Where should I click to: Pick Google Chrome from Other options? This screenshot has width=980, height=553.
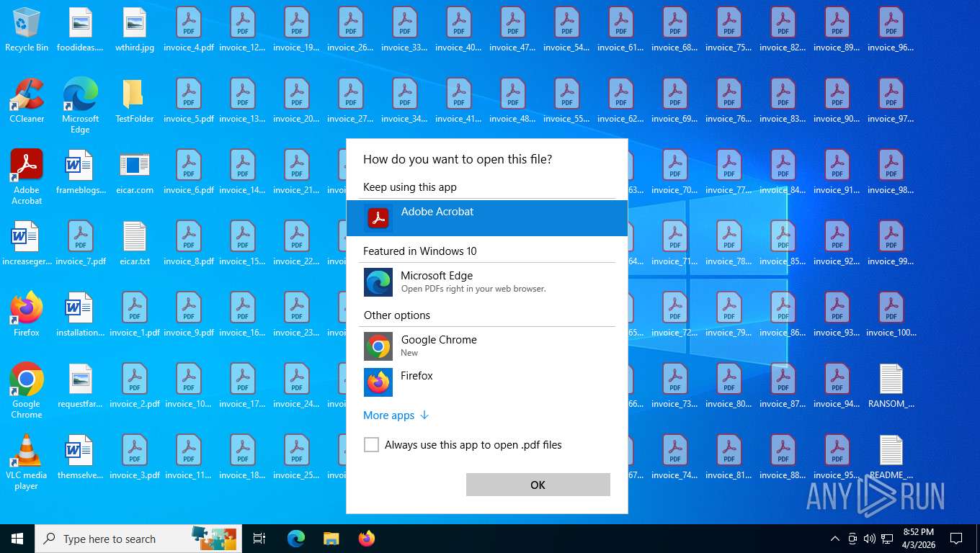487,346
